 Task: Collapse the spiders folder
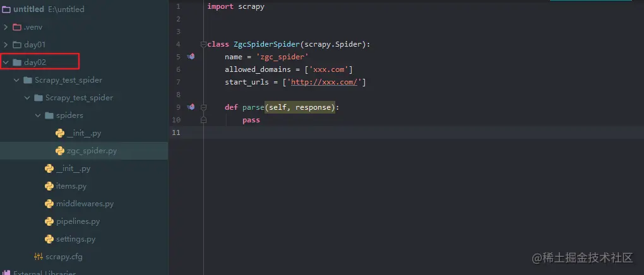point(38,115)
